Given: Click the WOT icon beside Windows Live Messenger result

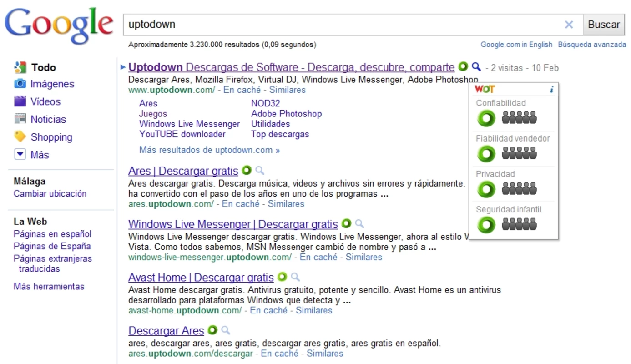Looking at the screenshot, I should pos(346,224).
